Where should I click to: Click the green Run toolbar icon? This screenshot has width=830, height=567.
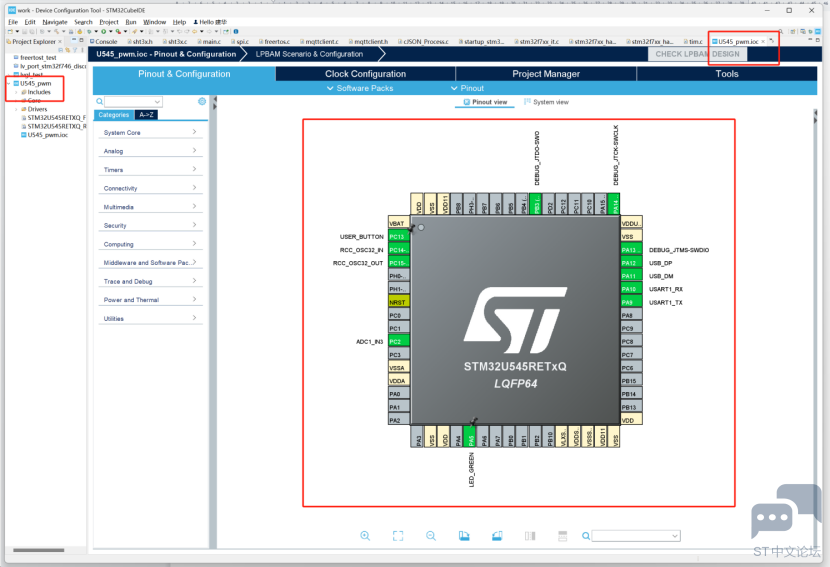pos(104,31)
